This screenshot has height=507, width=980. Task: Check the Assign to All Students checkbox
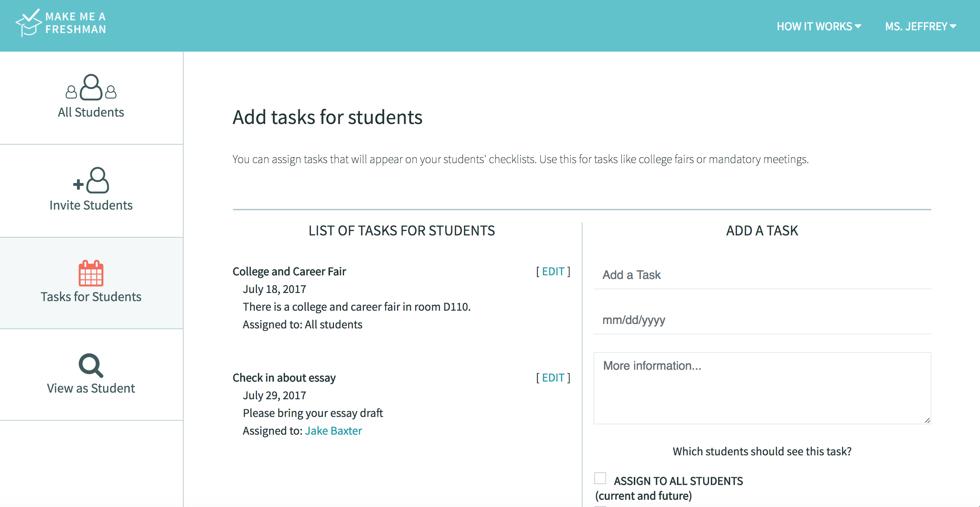pos(600,478)
